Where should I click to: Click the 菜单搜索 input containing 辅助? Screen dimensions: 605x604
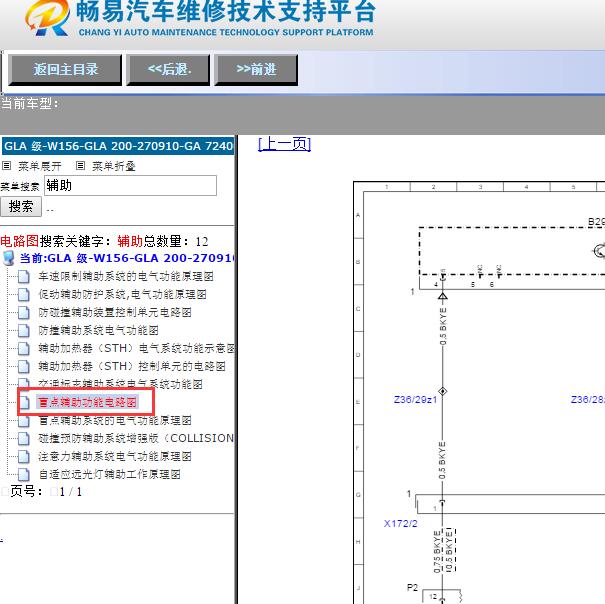130,186
